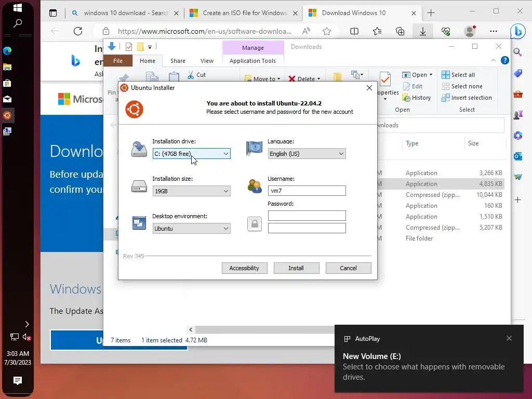This screenshot has width=532, height=399.
Task: Open Edge settings and more menu
Action: 494,31
